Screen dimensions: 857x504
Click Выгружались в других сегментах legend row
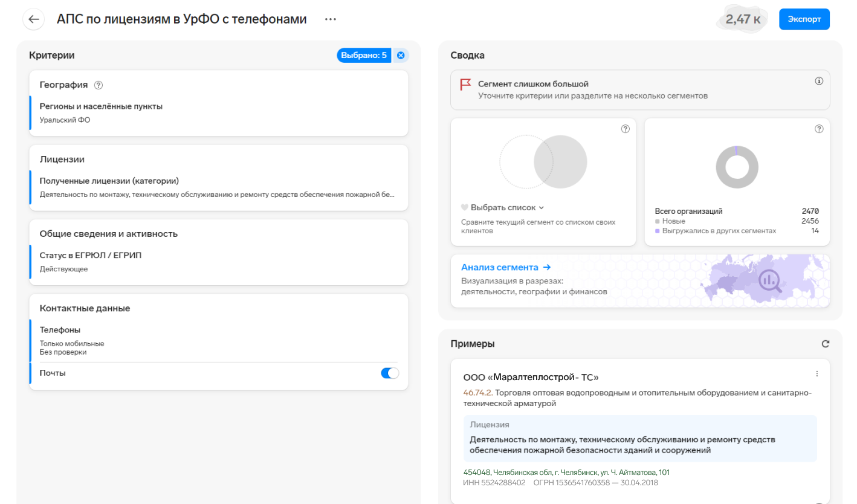tap(737, 231)
